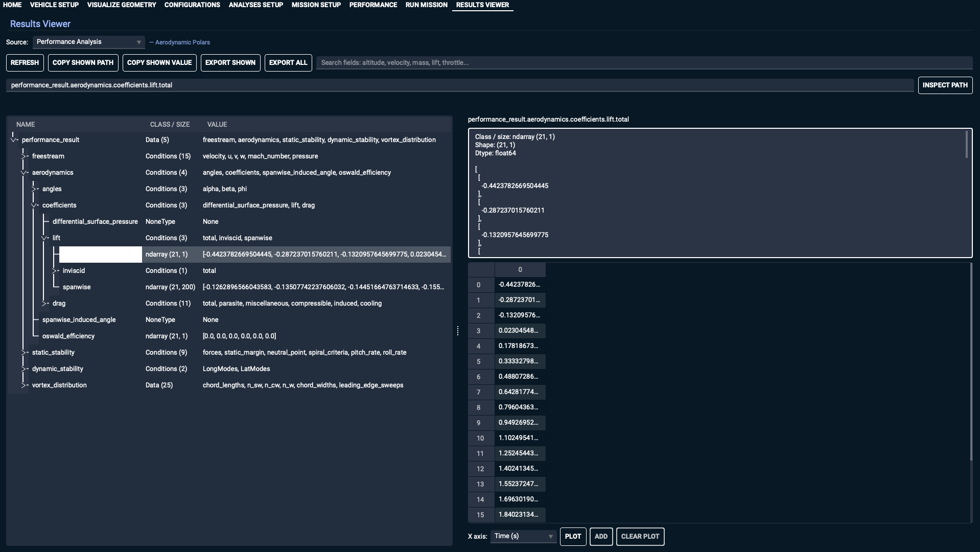Click the EXPORT SHOWN button
The height and width of the screenshot is (552, 980).
coord(230,63)
